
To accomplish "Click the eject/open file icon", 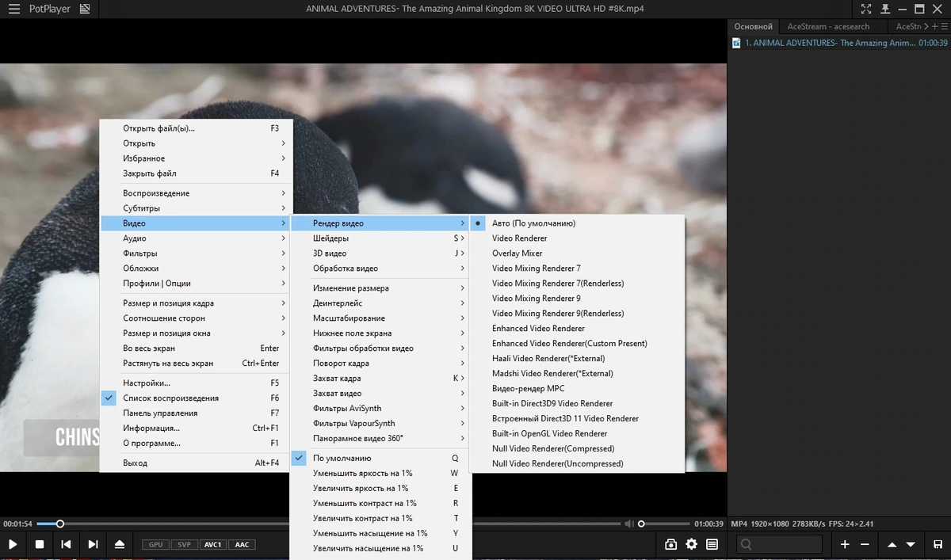I will coord(119,544).
